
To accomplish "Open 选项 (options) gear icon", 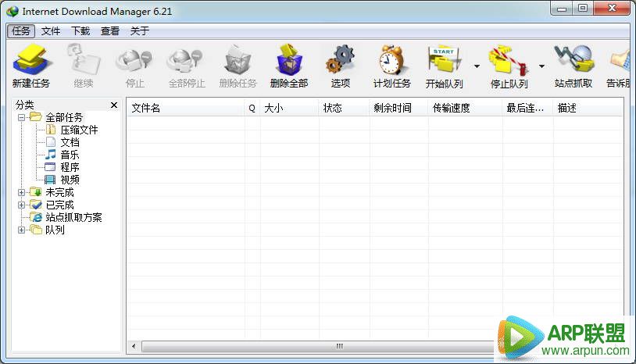I will point(341,66).
